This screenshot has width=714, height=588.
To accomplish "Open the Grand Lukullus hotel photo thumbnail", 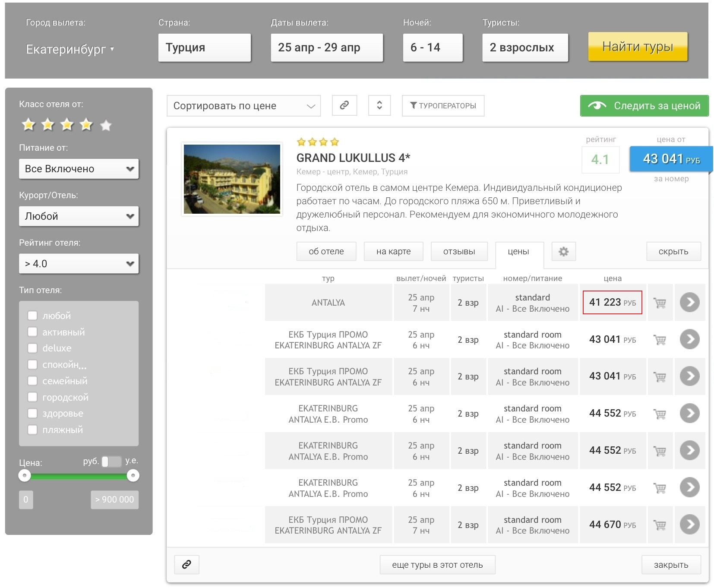I will 232,179.
